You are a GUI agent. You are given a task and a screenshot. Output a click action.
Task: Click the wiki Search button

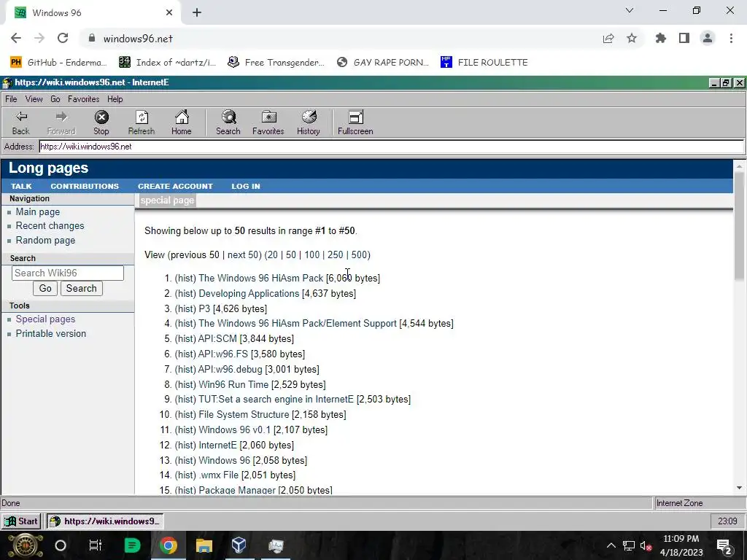pyautogui.click(x=82, y=288)
